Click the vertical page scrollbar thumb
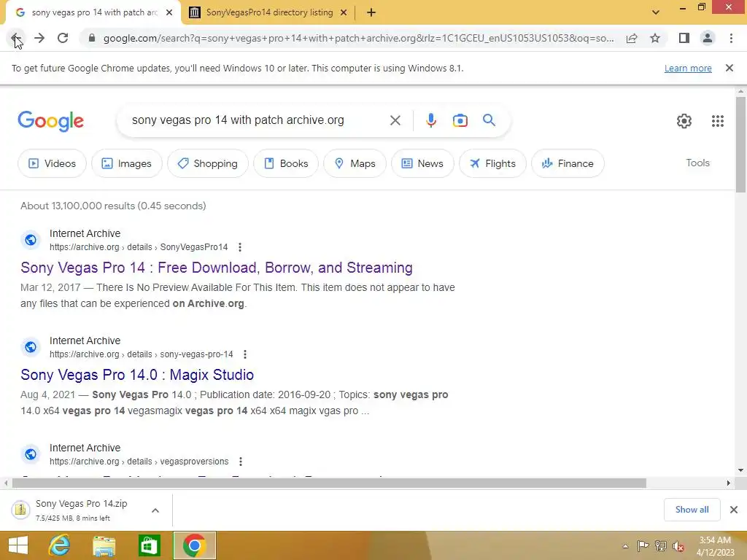Viewport: 747px width, 560px height. (740, 144)
